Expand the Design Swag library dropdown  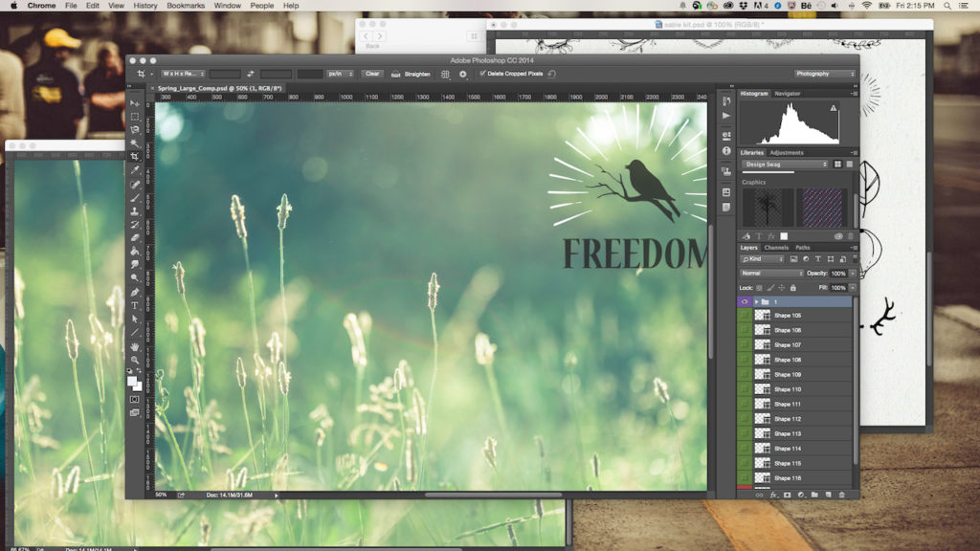[785, 165]
